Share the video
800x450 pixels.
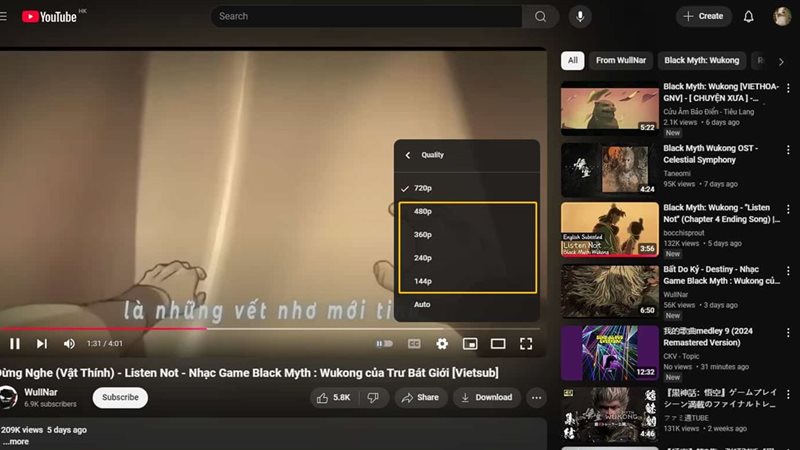point(420,397)
